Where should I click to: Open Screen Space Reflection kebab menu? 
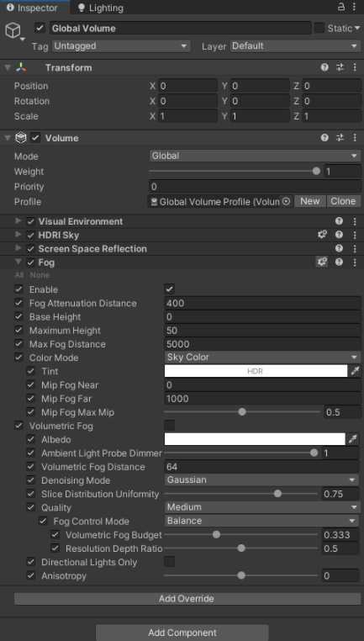pos(355,248)
